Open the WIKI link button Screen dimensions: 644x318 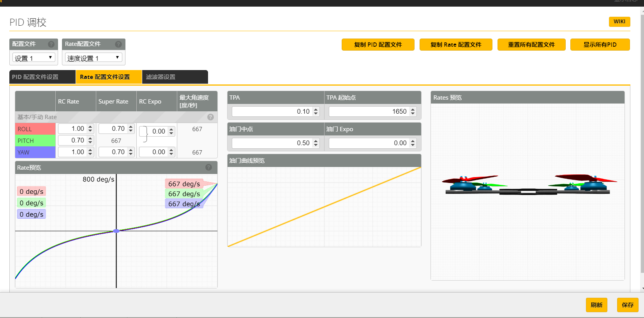[x=619, y=22]
